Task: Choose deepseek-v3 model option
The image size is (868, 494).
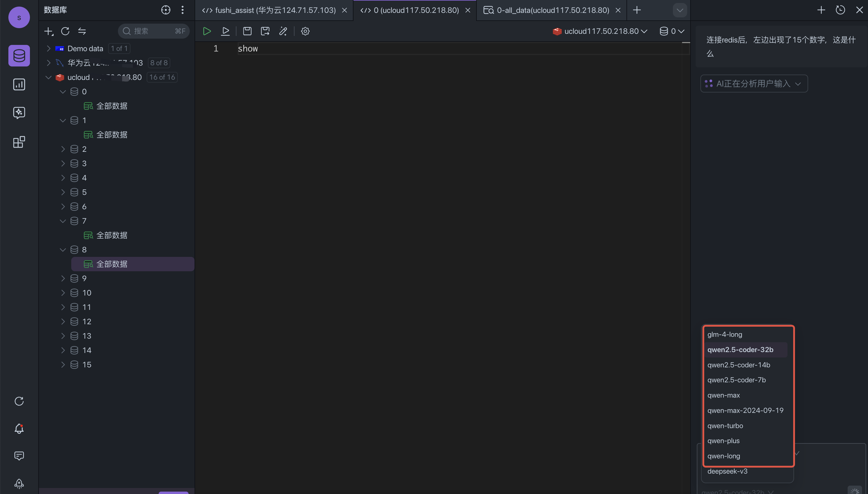Action: tap(727, 471)
